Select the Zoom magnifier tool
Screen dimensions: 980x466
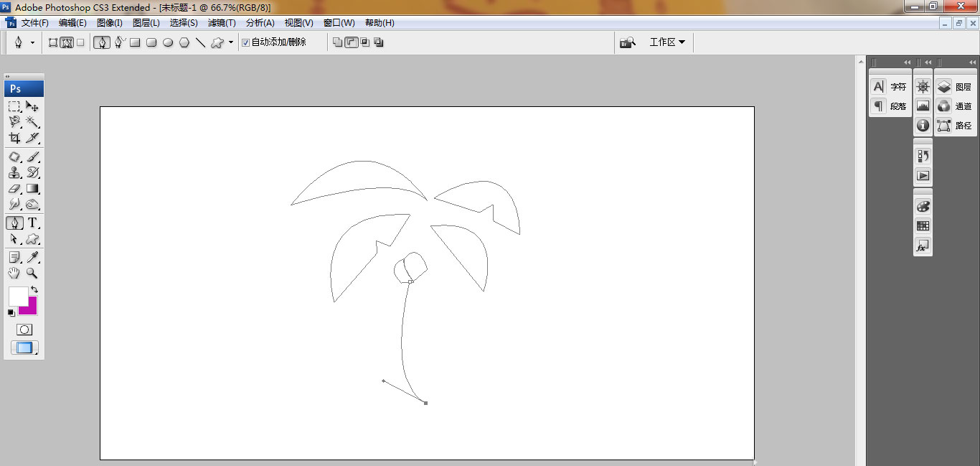pyautogui.click(x=32, y=274)
